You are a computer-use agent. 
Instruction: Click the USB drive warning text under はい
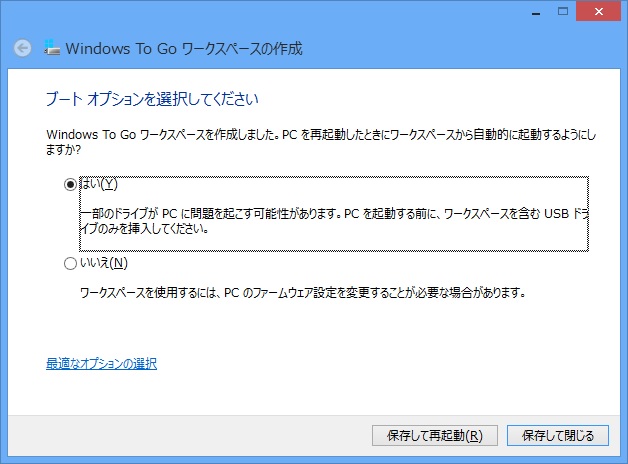pyautogui.click(x=334, y=221)
